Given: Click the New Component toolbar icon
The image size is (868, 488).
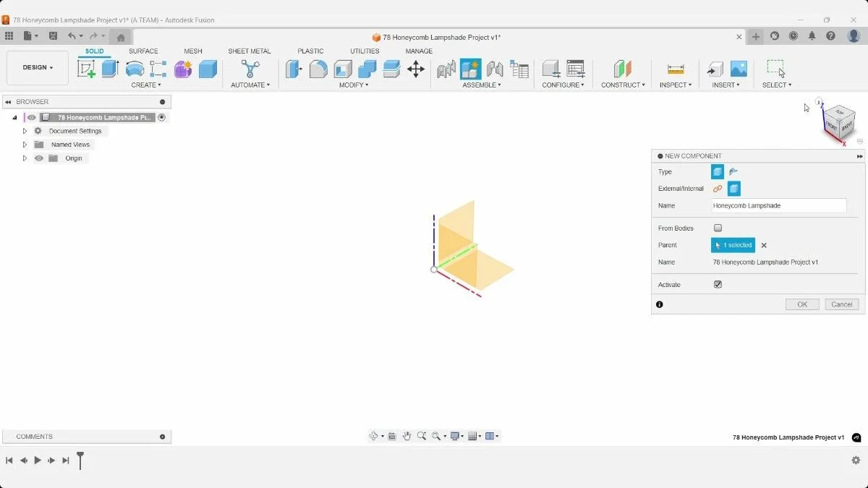Looking at the screenshot, I should tap(470, 69).
